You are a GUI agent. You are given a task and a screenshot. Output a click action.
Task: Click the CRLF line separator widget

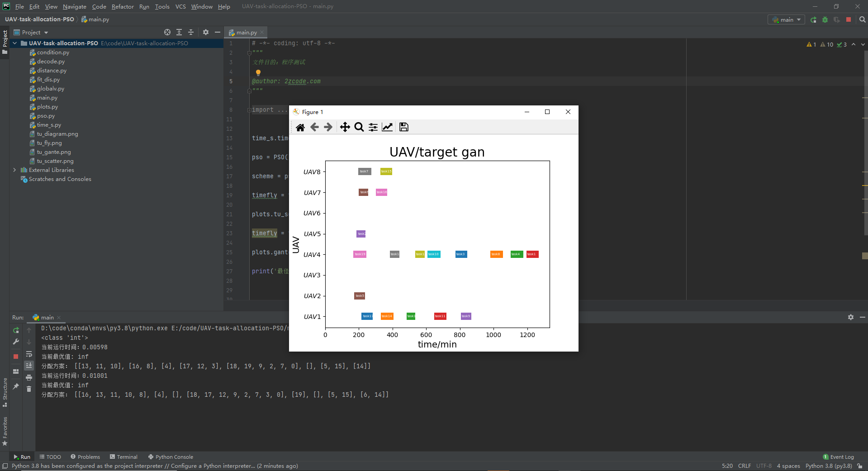[745, 466]
